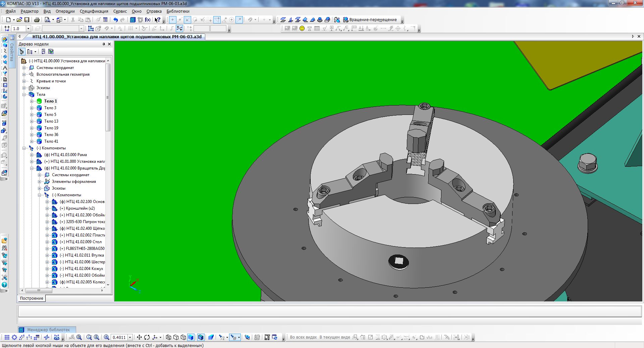Toggle shaded with edges display mode
The width and height of the screenshot is (644, 348).
click(x=201, y=337)
